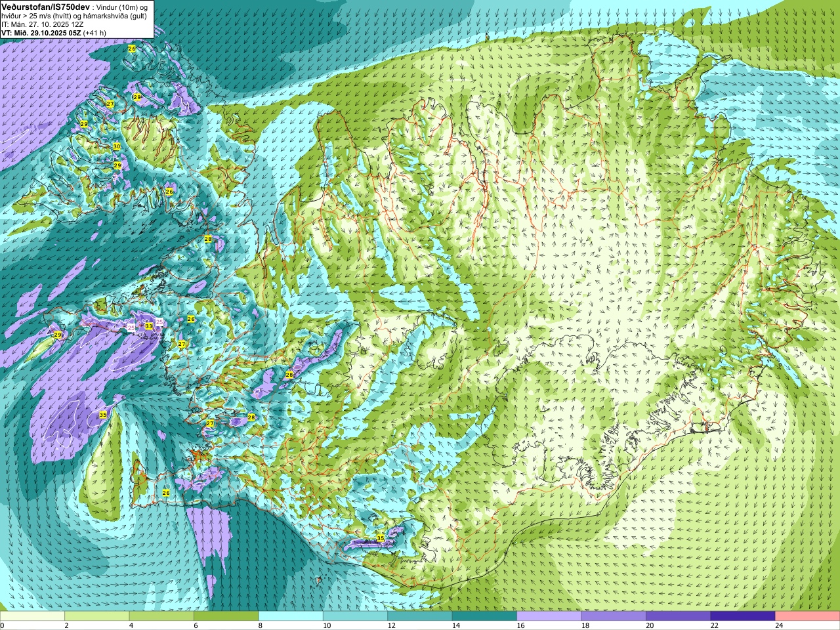Click the legend scale value 20
Image resolution: width=840 pixels, height=630 pixels.
point(650,625)
